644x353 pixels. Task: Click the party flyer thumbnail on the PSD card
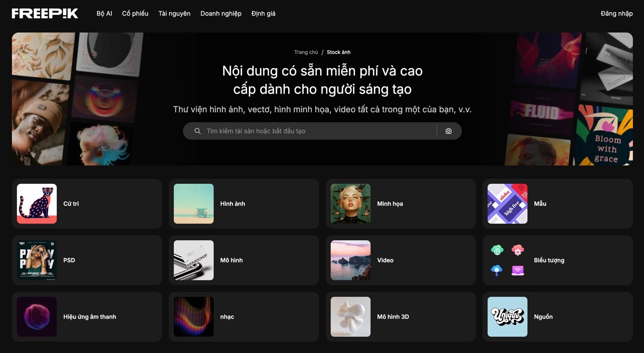[x=37, y=260]
